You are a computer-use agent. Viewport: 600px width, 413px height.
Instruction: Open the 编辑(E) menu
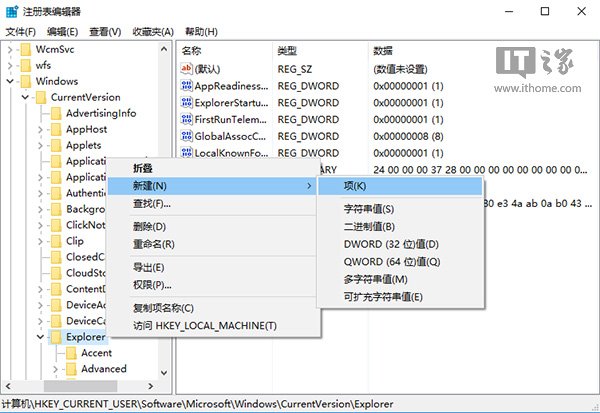point(62,32)
